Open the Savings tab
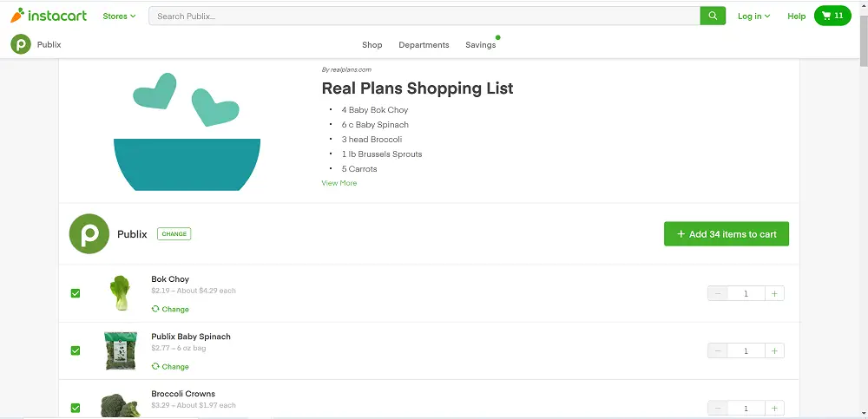 (481, 45)
